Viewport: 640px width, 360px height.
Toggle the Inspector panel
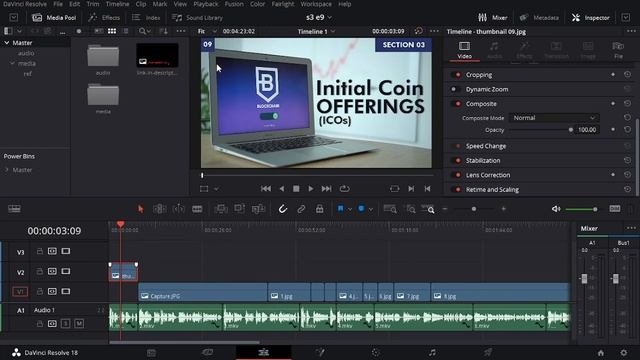coord(591,18)
